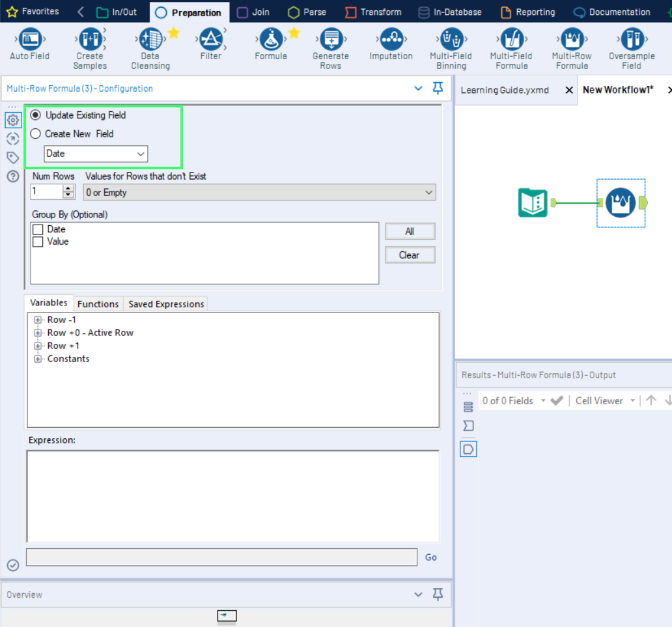Open the Multi-Row Formula tool on the canvas

click(x=621, y=203)
